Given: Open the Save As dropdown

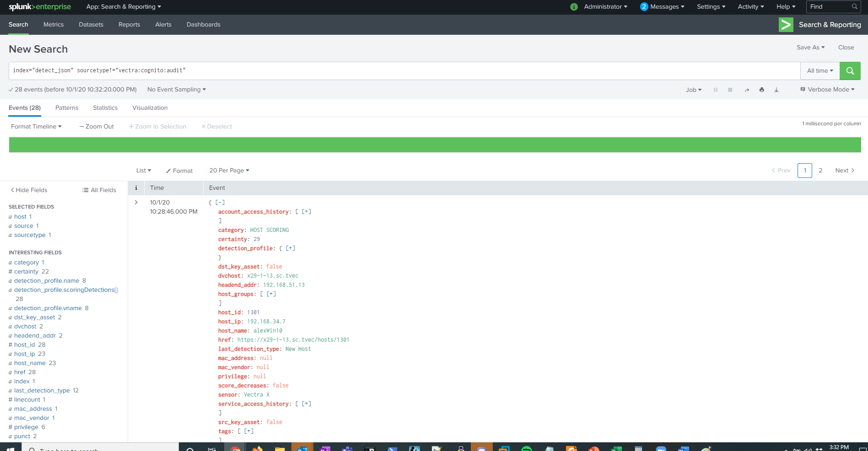Looking at the screenshot, I should [x=810, y=48].
